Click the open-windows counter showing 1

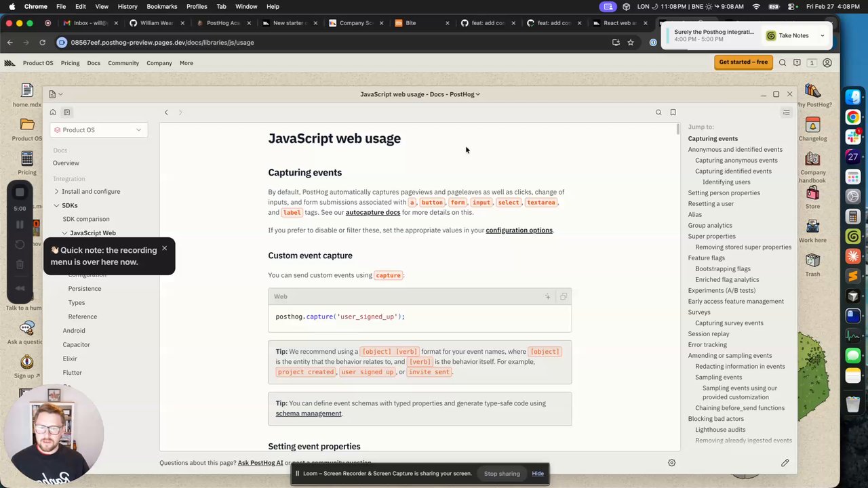click(812, 63)
